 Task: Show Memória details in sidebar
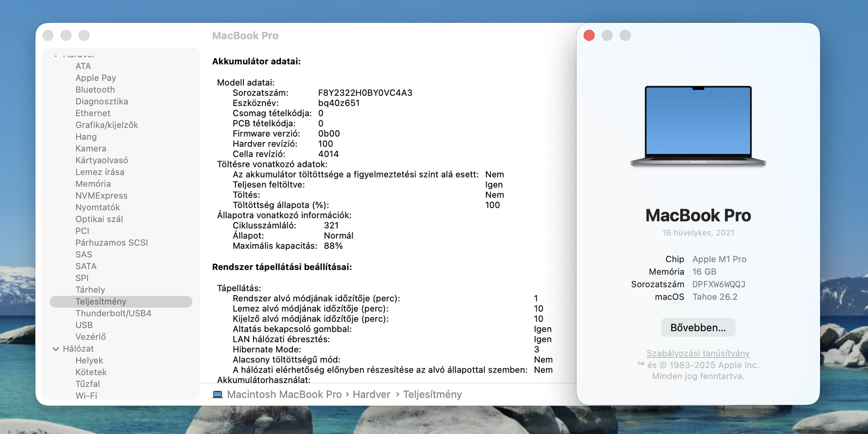(x=93, y=184)
